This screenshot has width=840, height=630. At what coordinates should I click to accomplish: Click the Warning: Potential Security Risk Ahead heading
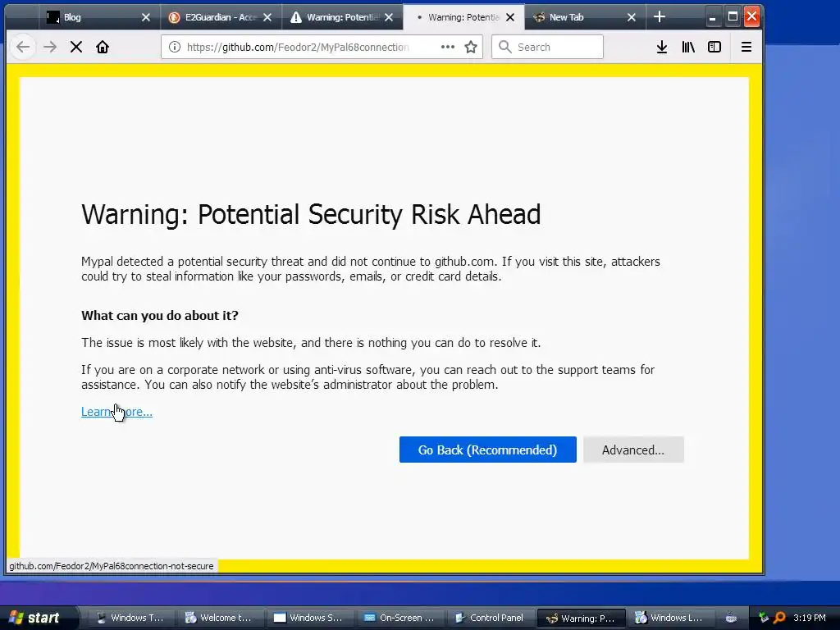coord(311,214)
